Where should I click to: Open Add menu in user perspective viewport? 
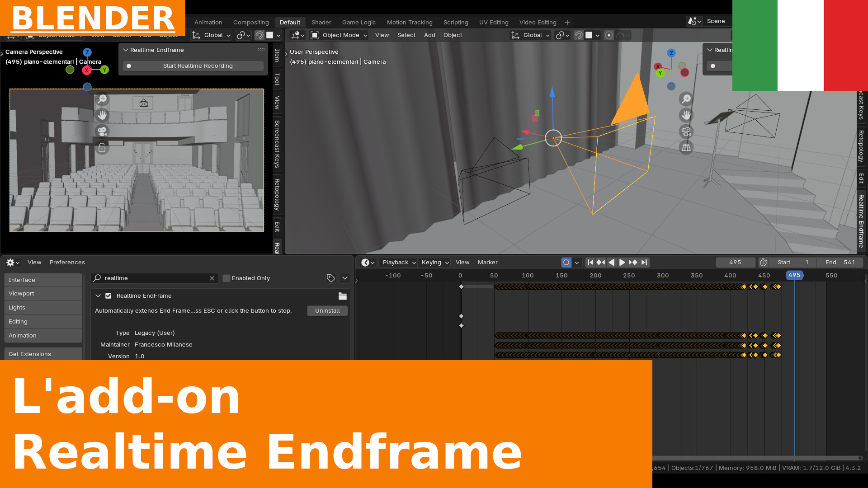429,35
